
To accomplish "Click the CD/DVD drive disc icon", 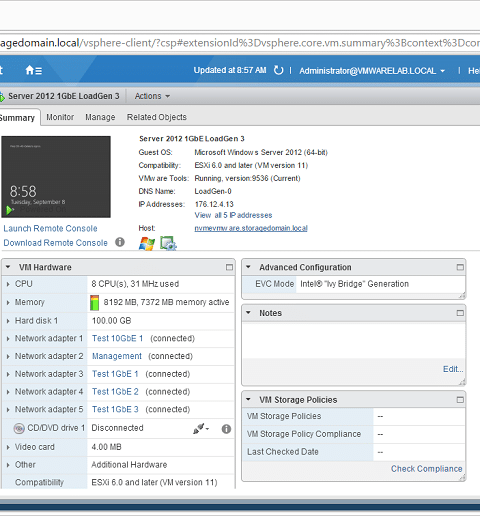I will (19, 428).
